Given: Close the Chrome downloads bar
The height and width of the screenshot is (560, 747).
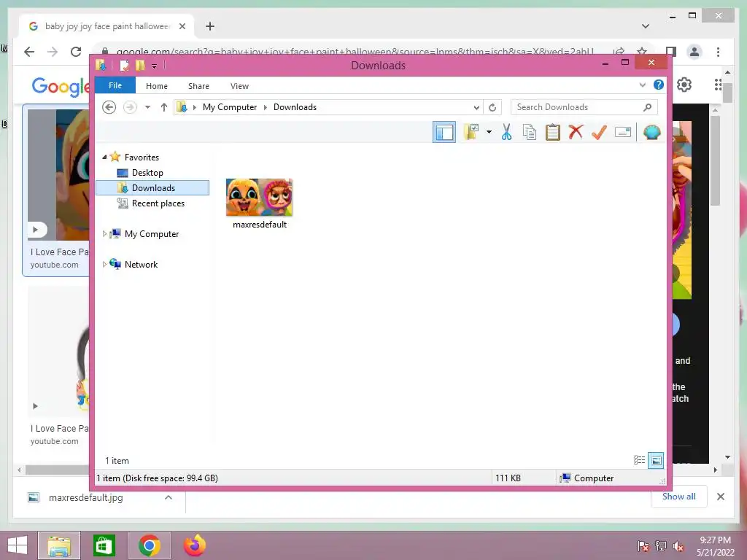Looking at the screenshot, I should pos(721,497).
